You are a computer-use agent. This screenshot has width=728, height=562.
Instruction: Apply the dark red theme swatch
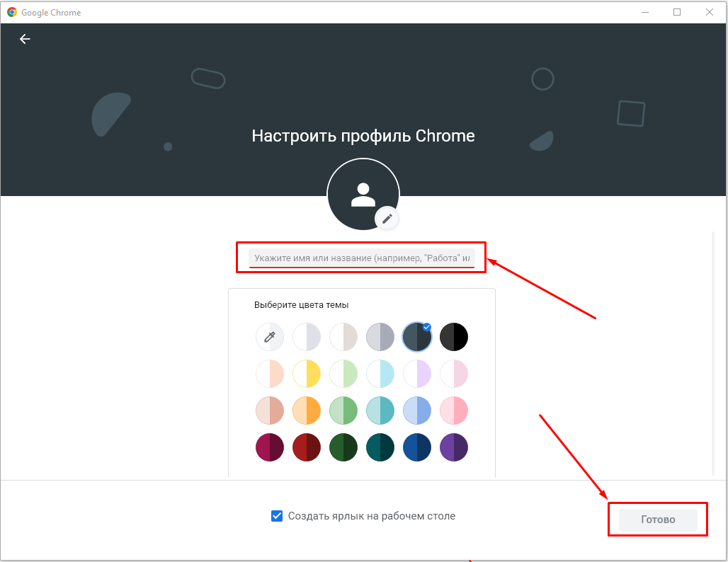click(x=307, y=447)
